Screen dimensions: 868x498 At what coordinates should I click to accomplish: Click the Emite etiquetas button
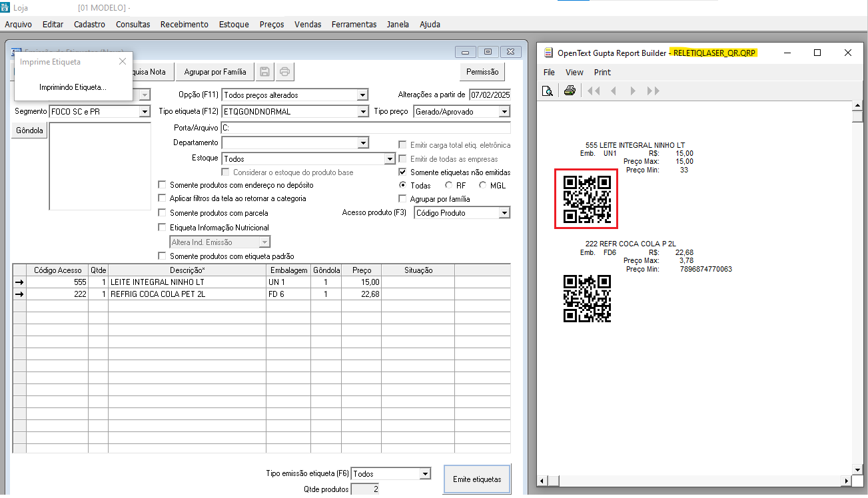point(477,479)
